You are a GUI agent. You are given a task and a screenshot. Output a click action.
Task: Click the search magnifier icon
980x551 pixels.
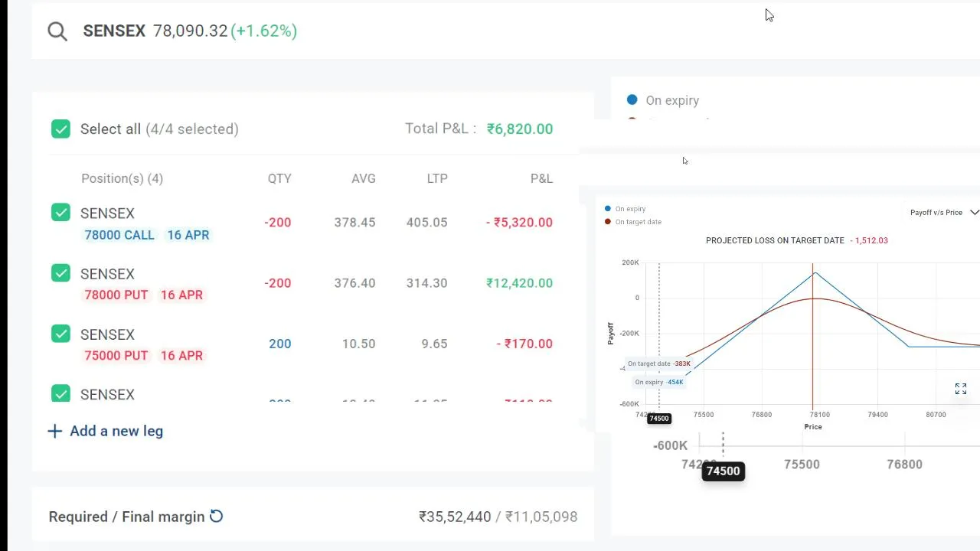[x=57, y=31]
